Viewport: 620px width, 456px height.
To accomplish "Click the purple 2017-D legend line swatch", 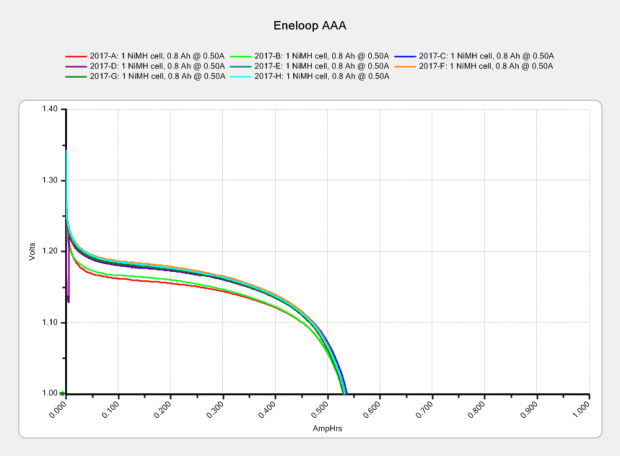I will click(x=76, y=66).
